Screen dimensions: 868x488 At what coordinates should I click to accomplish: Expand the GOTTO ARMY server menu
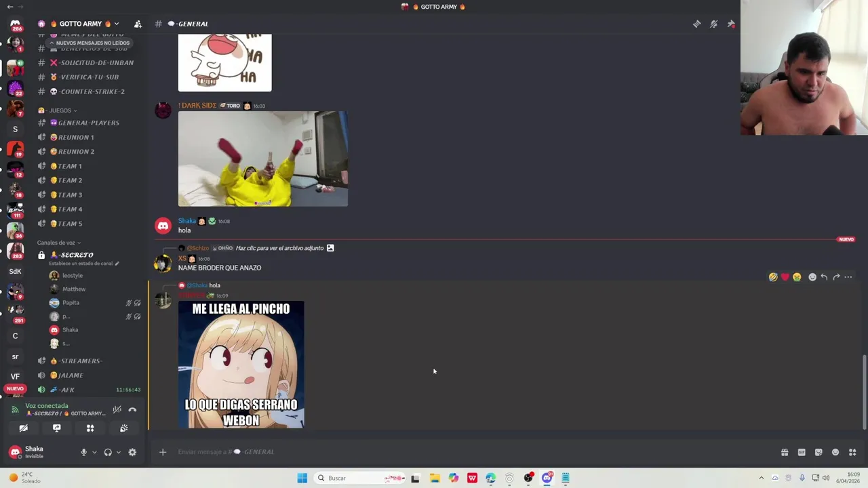coord(79,24)
